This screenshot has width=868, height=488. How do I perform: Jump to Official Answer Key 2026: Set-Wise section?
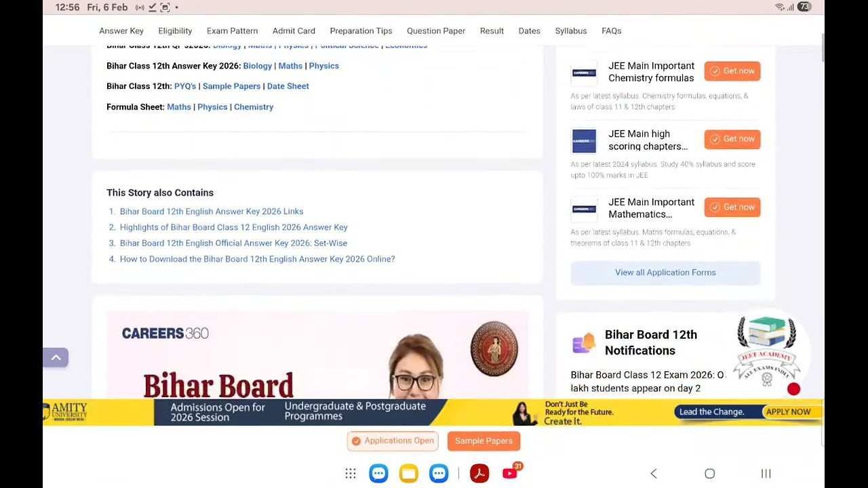(233, 243)
